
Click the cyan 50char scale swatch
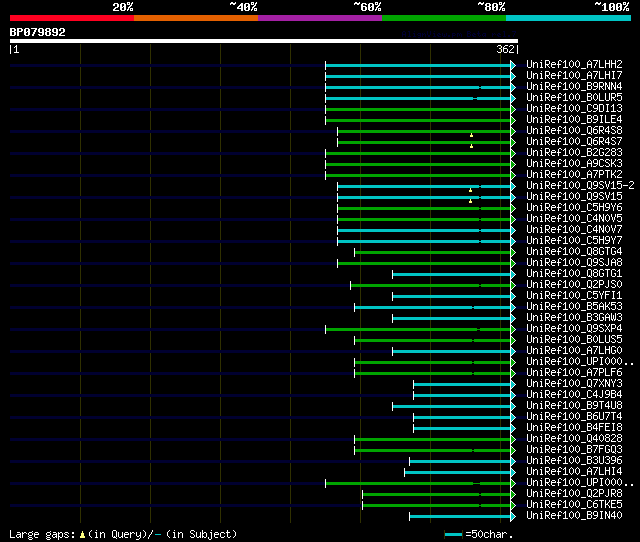pyautogui.click(x=453, y=534)
